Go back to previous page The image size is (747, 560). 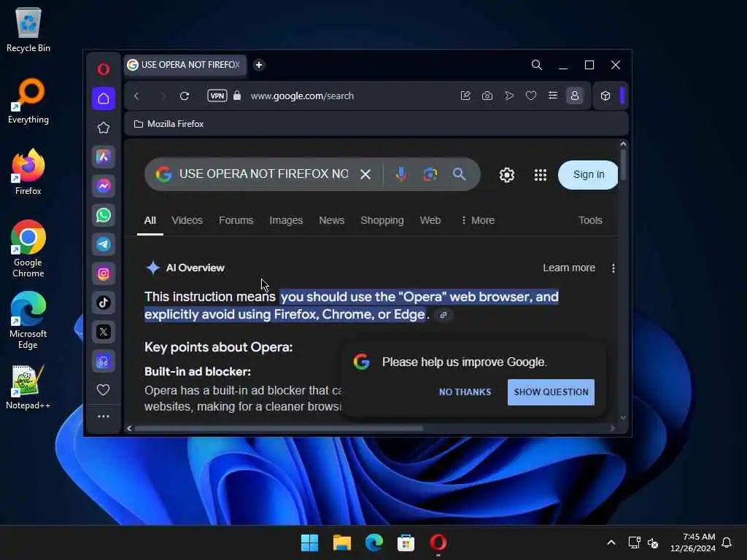(x=136, y=96)
